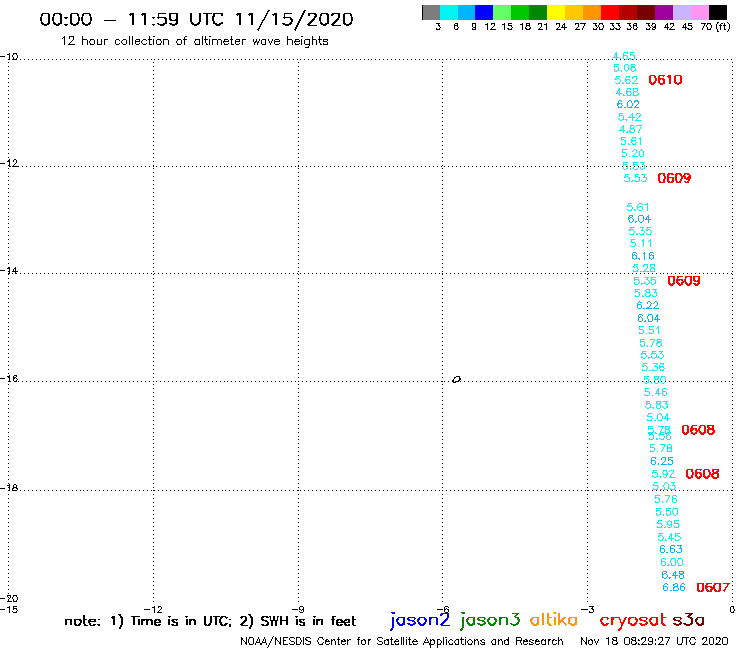Click the jason2 satellite legend label
740x650 pixels.
420,620
